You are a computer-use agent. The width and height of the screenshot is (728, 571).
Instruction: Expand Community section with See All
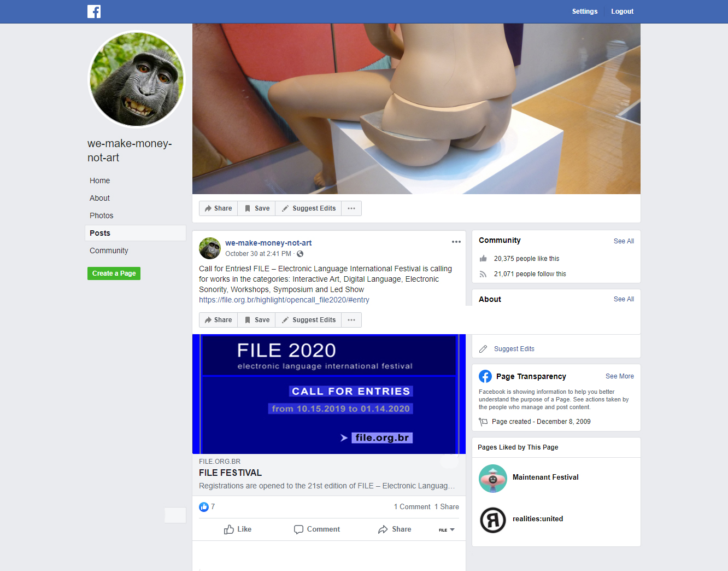[x=623, y=241]
